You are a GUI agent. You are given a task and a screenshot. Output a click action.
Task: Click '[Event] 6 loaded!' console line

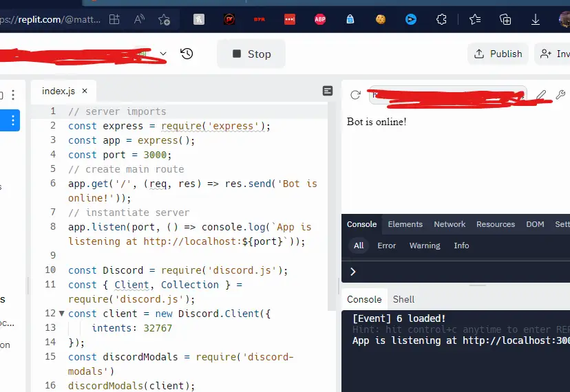coord(399,318)
